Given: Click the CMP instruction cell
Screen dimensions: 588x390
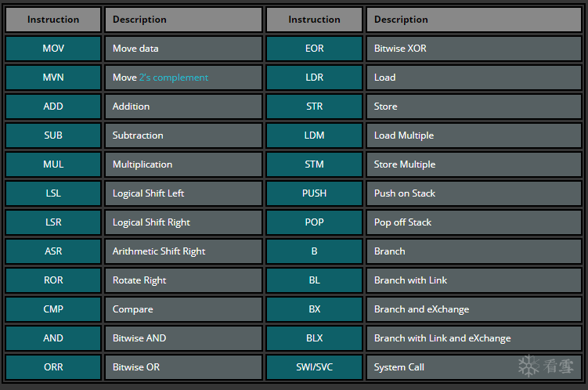Looking at the screenshot, I should point(53,309).
